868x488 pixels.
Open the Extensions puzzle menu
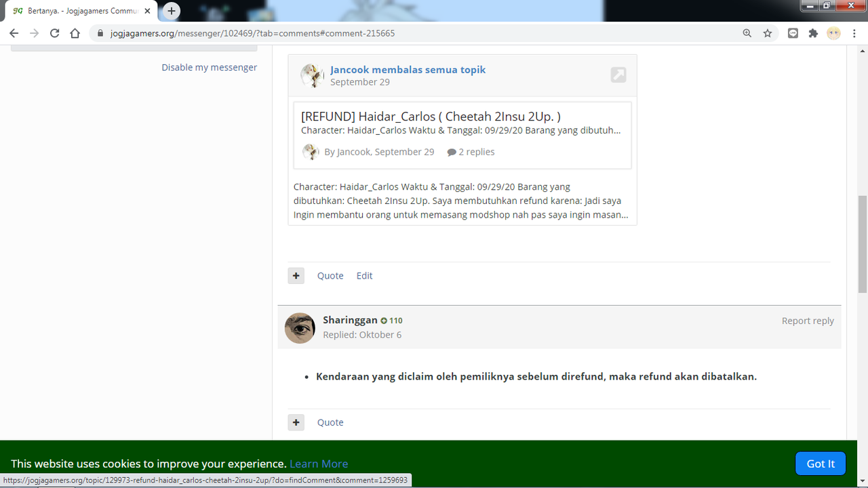click(x=813, y=33)
